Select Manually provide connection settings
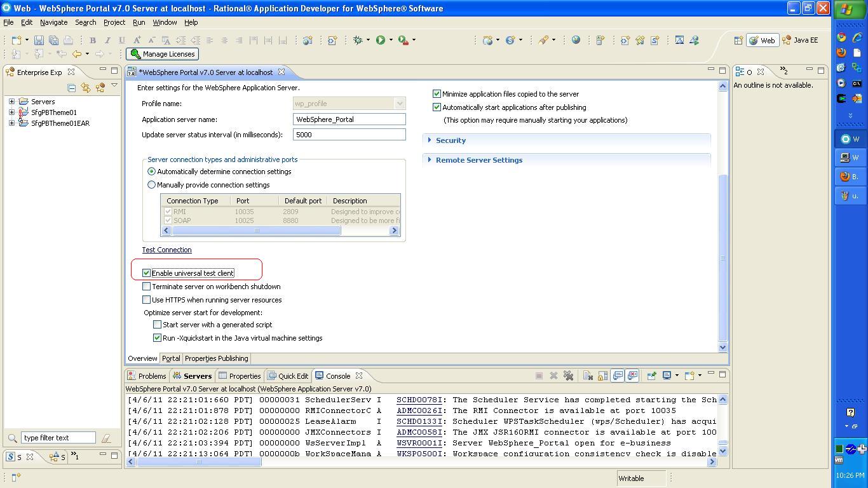This screenshot has height=488, width=868. [x=151, y=184]
